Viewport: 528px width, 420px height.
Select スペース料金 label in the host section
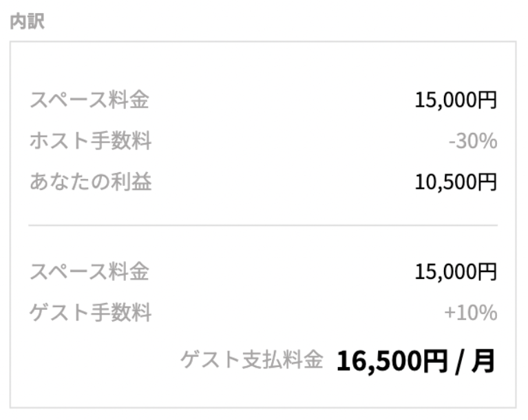click(89, 101)
